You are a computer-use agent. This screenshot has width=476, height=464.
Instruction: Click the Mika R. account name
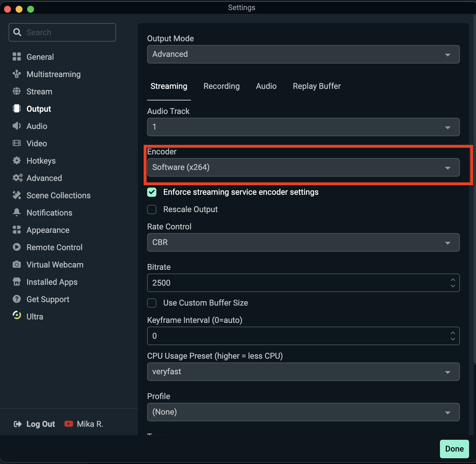click(x=90, y=424)
